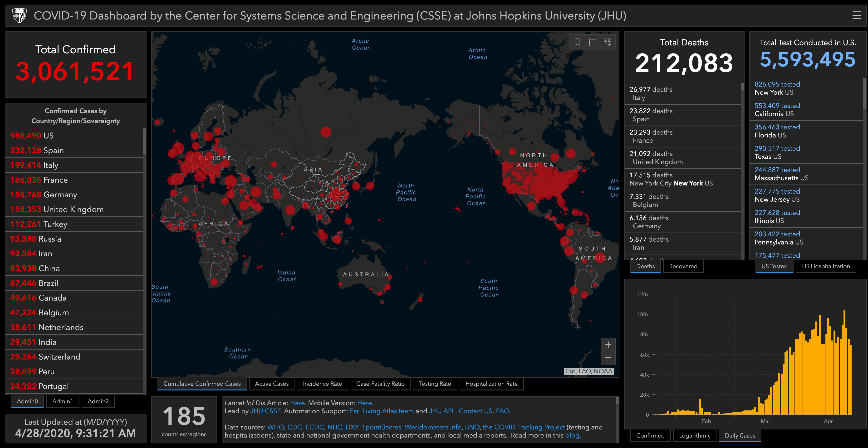Switch to Active Cases map tab

[x=272, y=384]
